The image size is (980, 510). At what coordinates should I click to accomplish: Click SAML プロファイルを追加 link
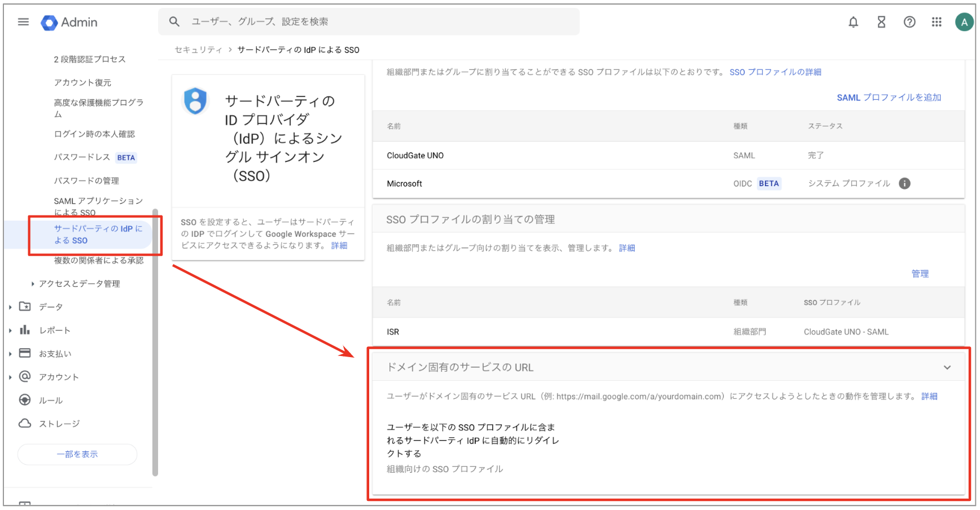pos(889,98)
